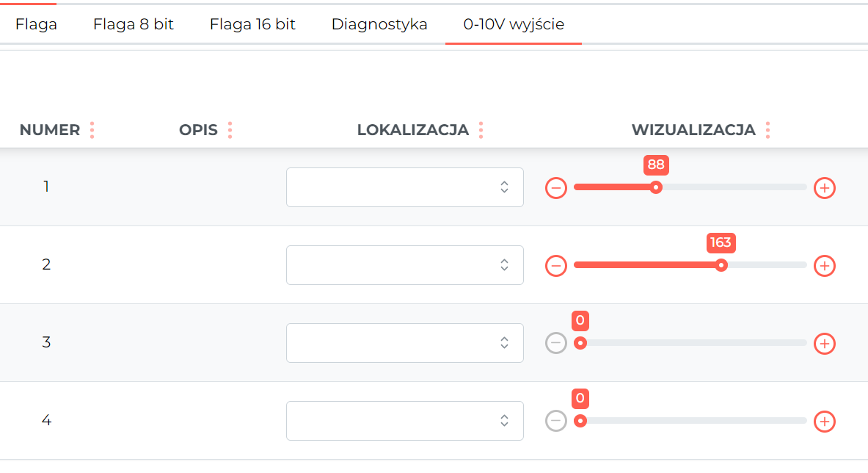This screenshot has height=473, width=868.
Task: Switch to the Flaga tab
Action: coord(36,24)
